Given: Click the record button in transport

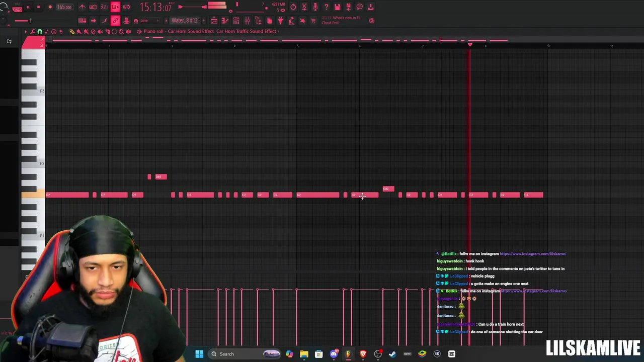Looking at the screenshot, I should [x=50, y=7].
